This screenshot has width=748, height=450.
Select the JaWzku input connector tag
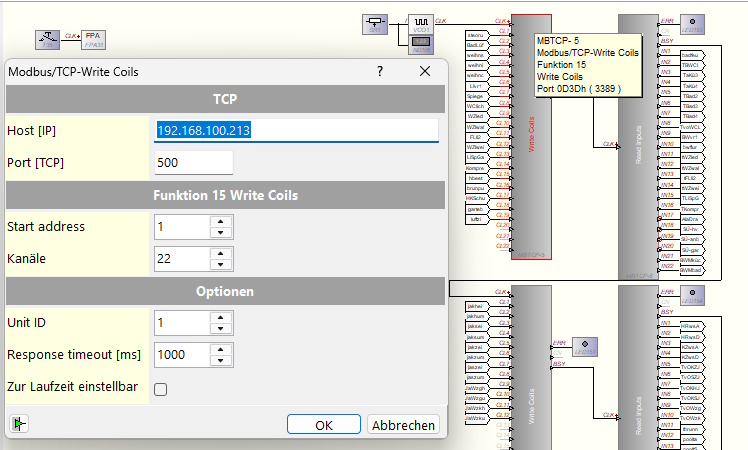477,419
